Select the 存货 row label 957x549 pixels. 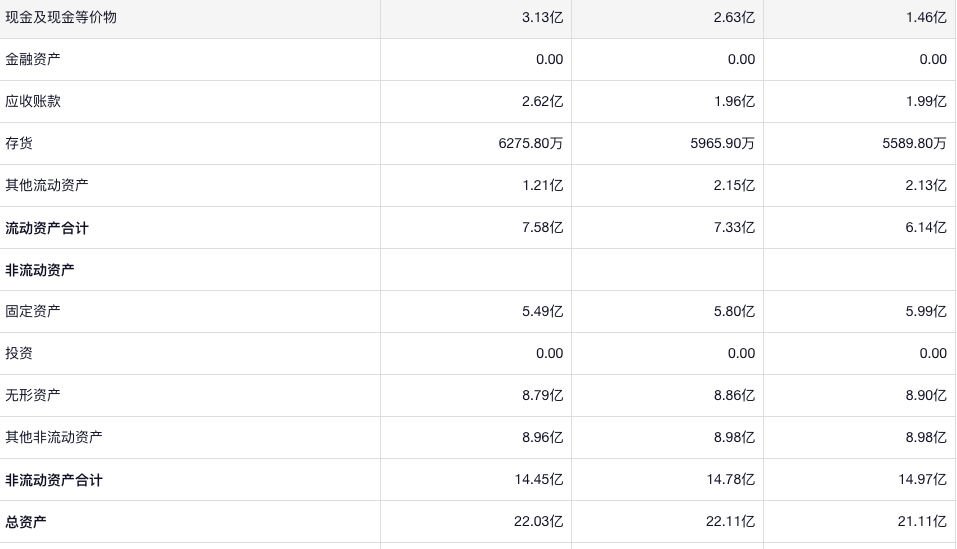point(19,143)
